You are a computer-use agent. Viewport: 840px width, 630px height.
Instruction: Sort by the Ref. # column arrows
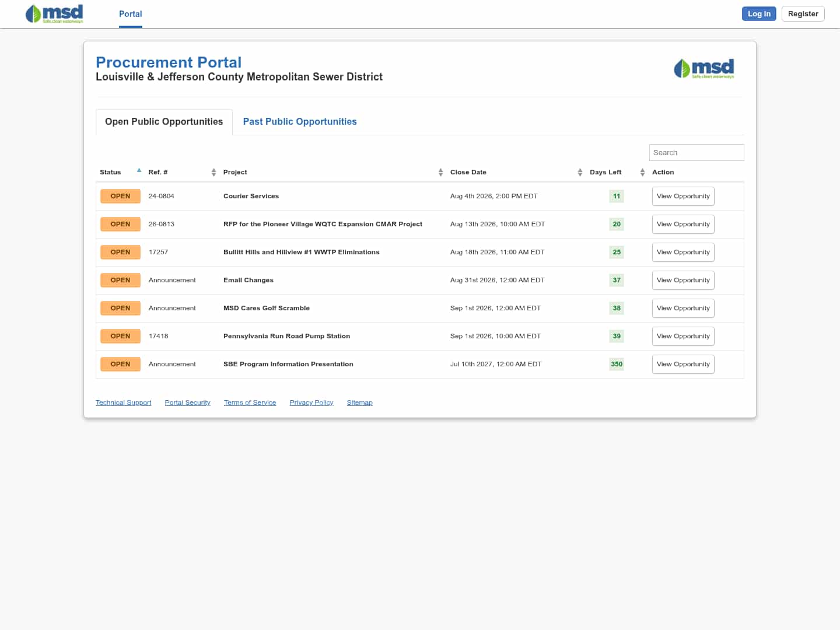[x=213, y=172]
